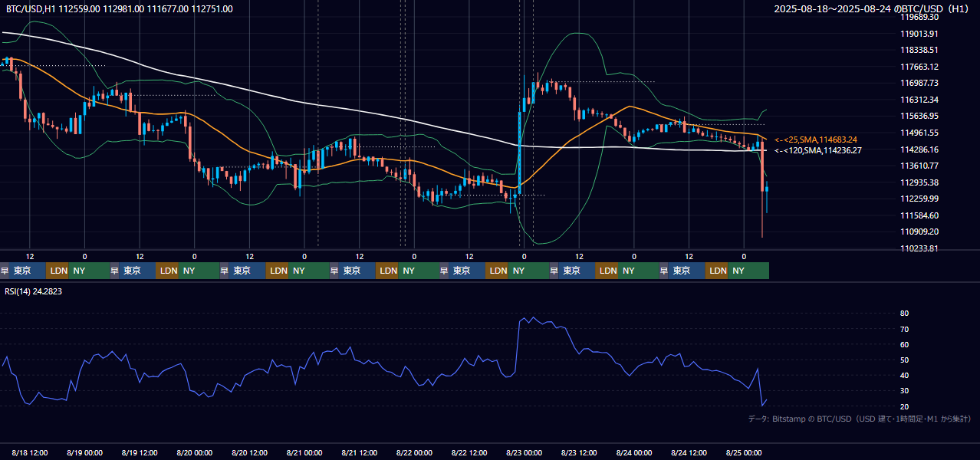Click the Bitstamp data source note
This screenshot has width=980, height=460.
860,419
